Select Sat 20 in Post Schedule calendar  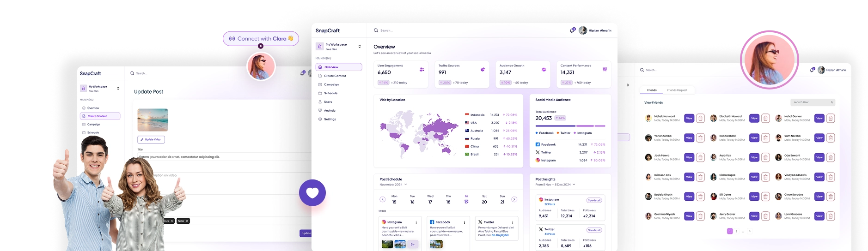[484, 199]
